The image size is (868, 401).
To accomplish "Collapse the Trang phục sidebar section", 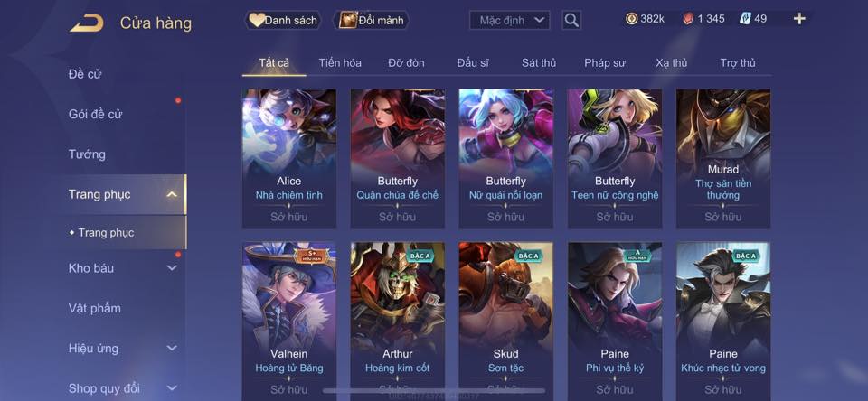I will click(172, 194).
